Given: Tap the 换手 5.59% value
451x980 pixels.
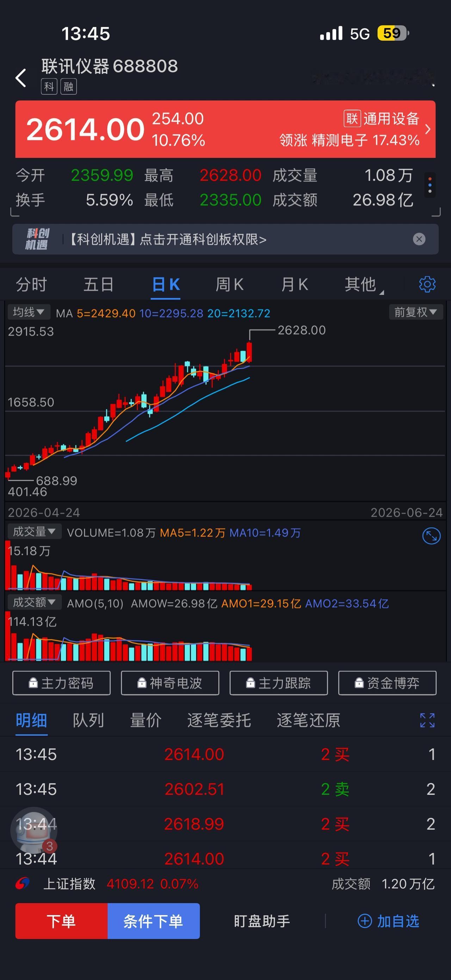Looking at the screenshot, I should click(x=110, y=200).
